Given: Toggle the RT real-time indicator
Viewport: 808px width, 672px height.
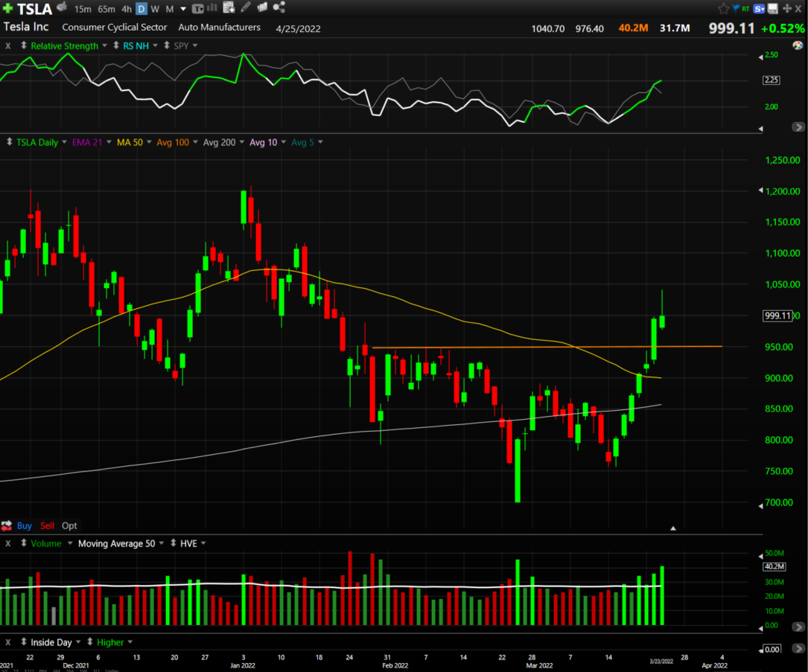Looking at the screenshot, I should click(x=745, y=9).
